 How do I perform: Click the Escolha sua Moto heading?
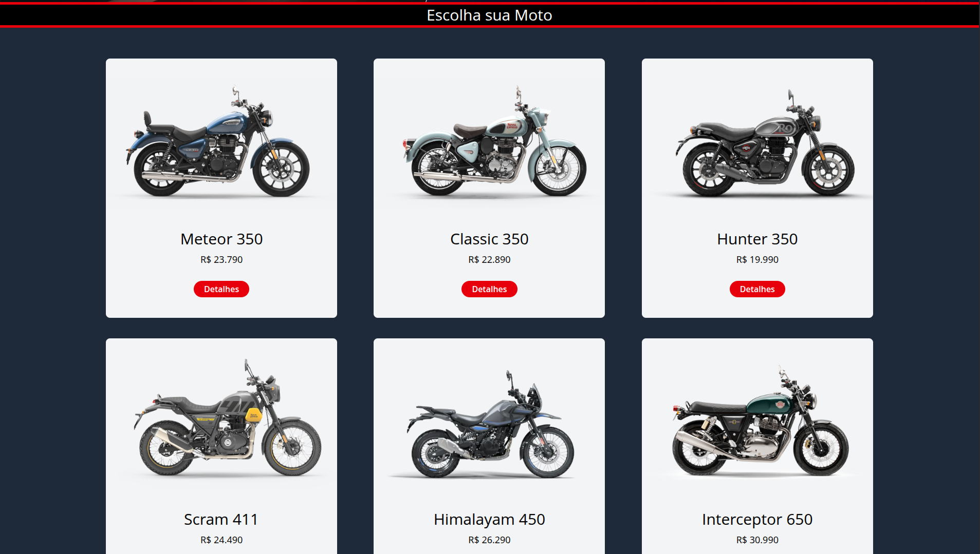tap(489, 15)
